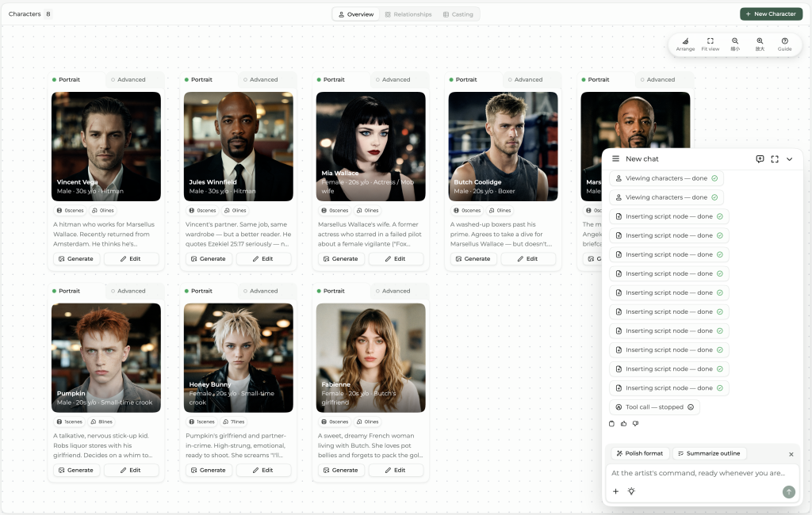Copy the chat response with clipboard icon
Image resolution: width=812 pixels, height=515 pixels.
(611, 423)
